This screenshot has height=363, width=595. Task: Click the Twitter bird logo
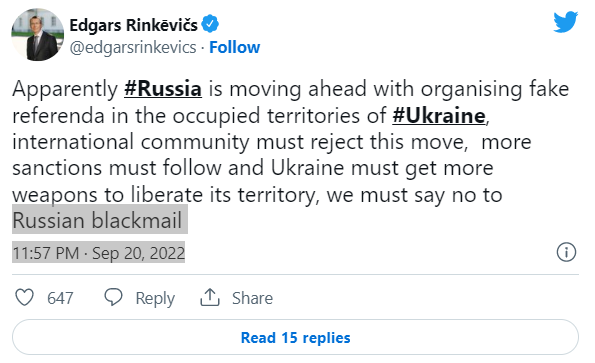coord(565,22)
